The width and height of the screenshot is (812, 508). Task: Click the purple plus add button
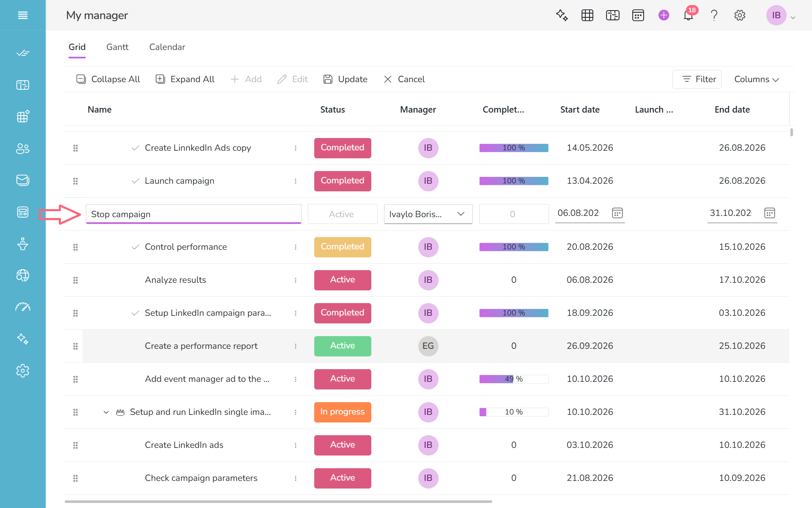[x=664, y=15]
